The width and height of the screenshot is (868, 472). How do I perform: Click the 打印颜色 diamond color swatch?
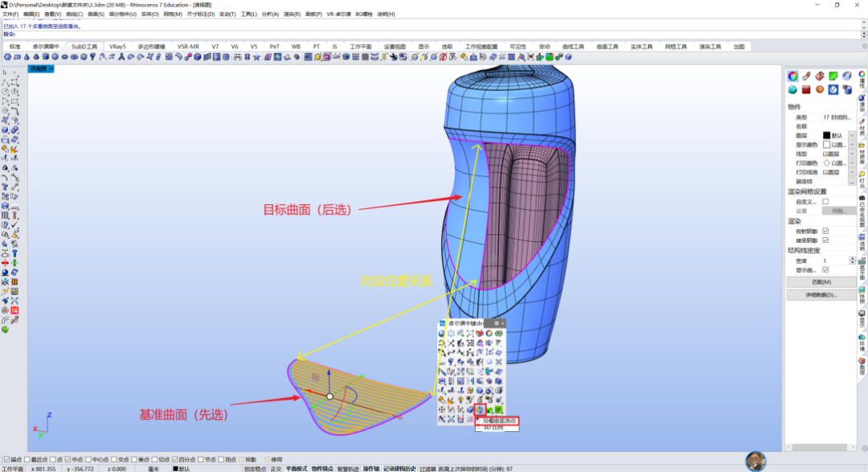click(826, 163)
